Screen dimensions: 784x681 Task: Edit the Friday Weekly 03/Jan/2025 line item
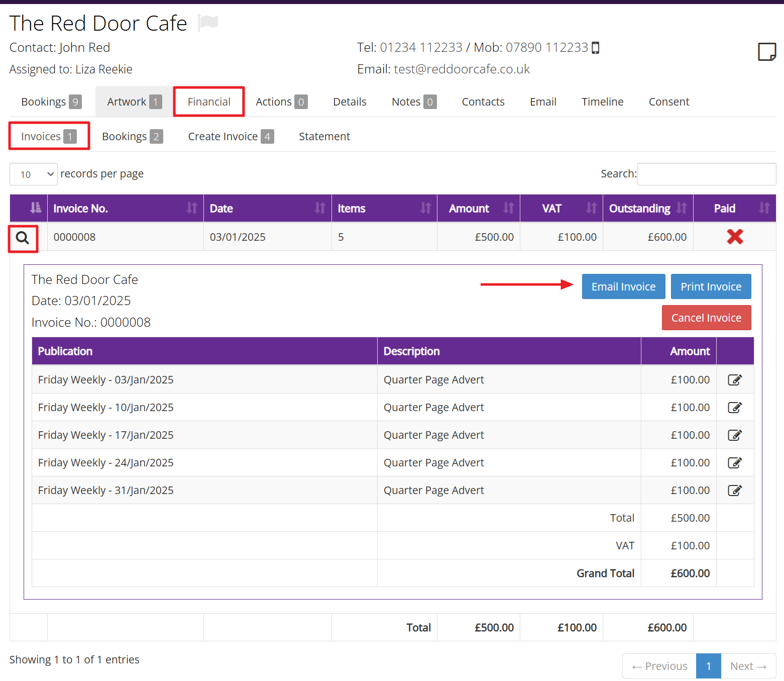[x=735, y=380]
